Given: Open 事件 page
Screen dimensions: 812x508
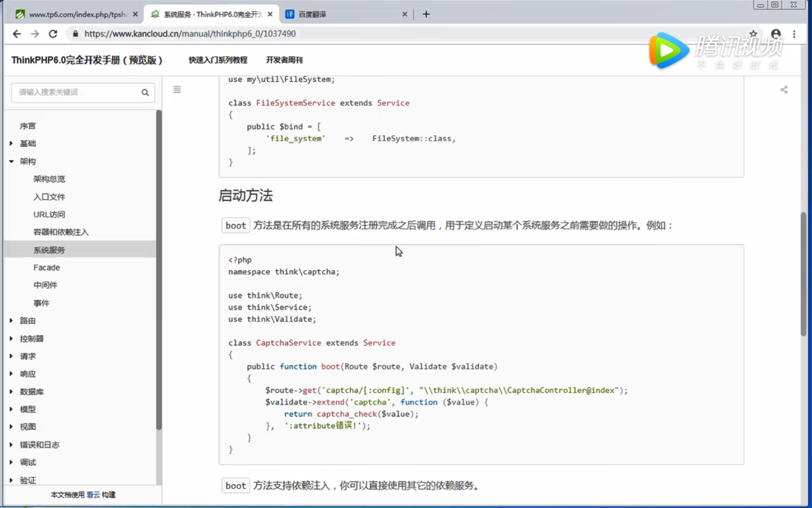Looking at the screenshot, I should (41, 303).
